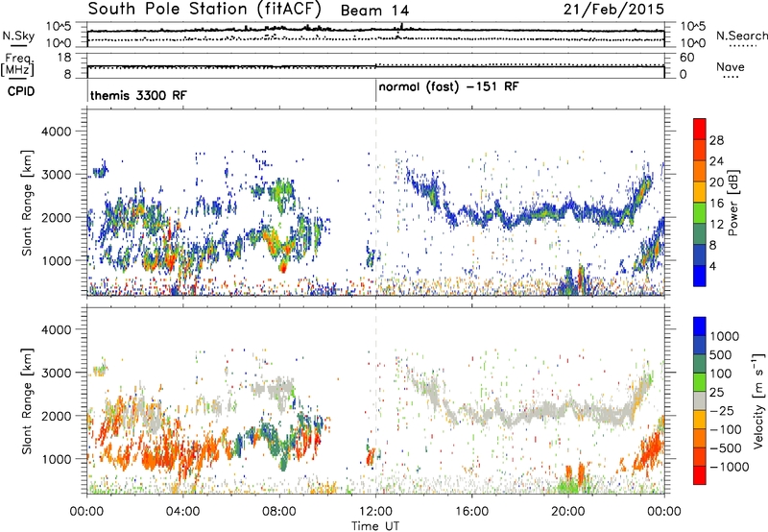
Task: Click the 'Velocity [m s-1]' colorbar title
Action: coord(758,400)
